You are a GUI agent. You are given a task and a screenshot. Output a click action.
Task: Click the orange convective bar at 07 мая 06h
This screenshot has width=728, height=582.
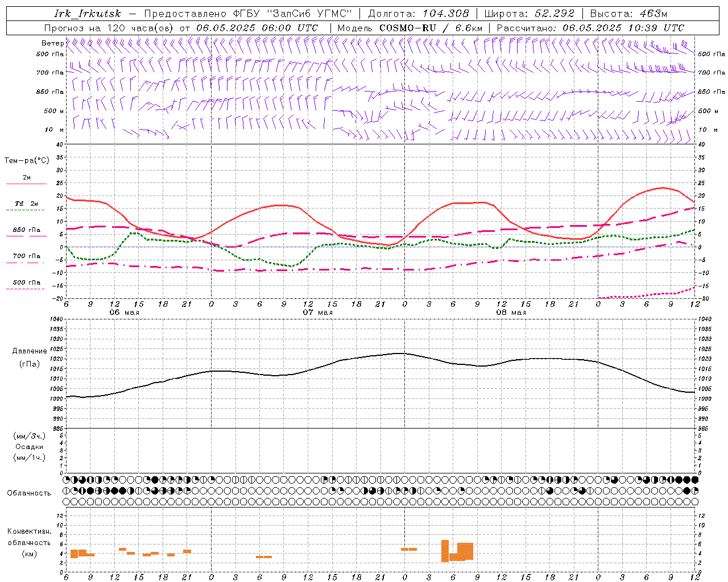coord(264,557)
